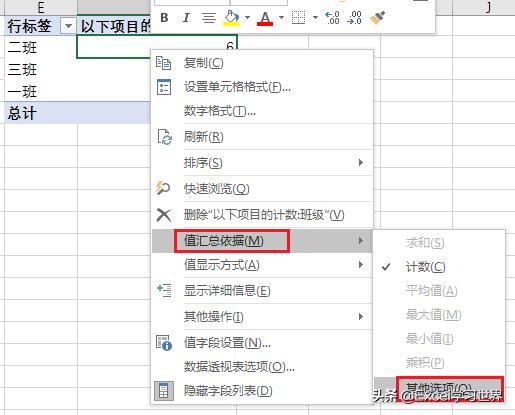The image size is (515, 415).
Task: Click the format cells icon
Action: point(164,87)
